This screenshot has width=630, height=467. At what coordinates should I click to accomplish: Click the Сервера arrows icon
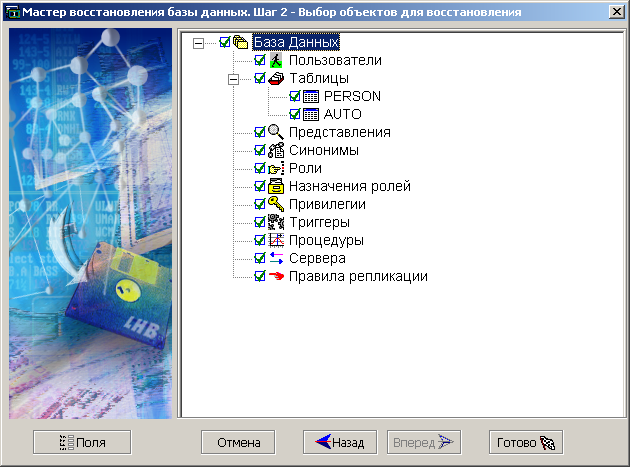pos(277,258)
